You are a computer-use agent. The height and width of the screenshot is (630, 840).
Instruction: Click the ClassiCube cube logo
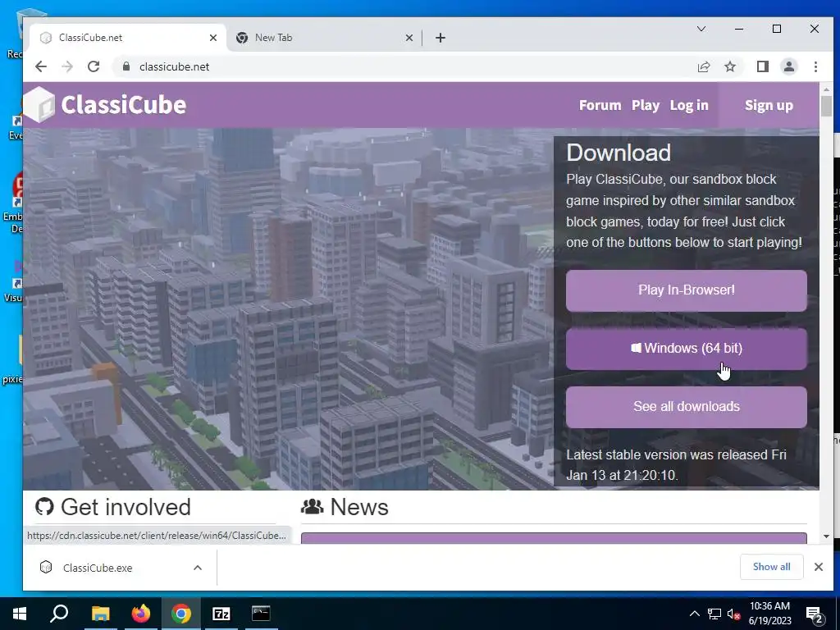click(39, 105)
